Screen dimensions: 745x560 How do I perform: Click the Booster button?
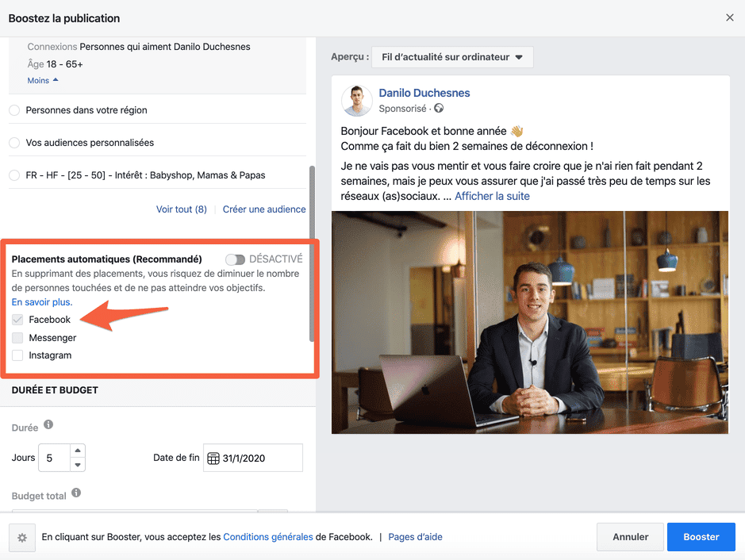point(701,537)
